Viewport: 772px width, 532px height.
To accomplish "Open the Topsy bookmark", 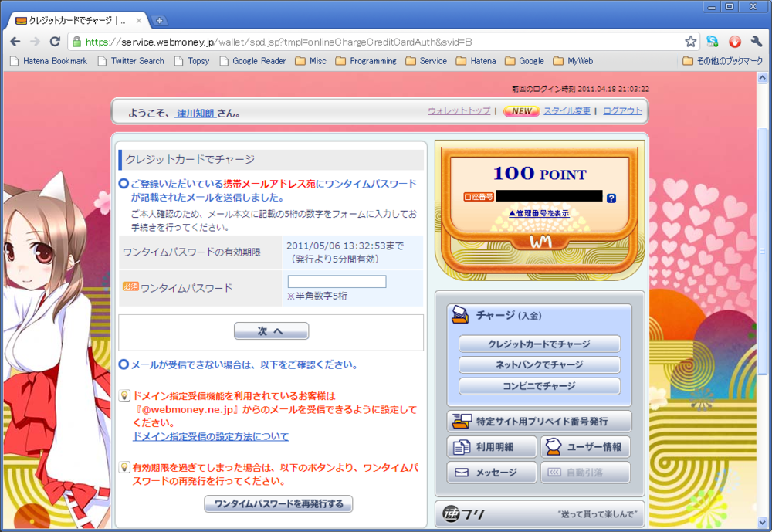I will pyautogui.click(x=192, y=61).
